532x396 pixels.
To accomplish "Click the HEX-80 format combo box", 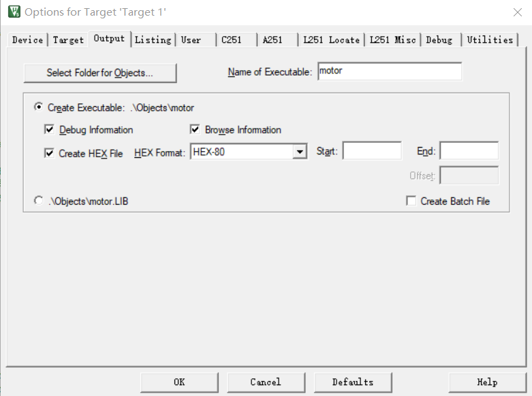I will (249, 152).
